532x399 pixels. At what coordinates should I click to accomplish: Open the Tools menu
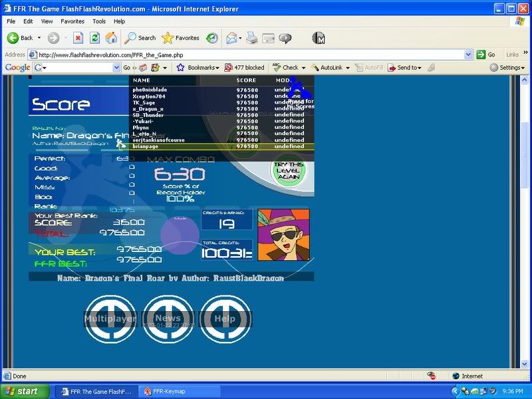tap(99, 21)
